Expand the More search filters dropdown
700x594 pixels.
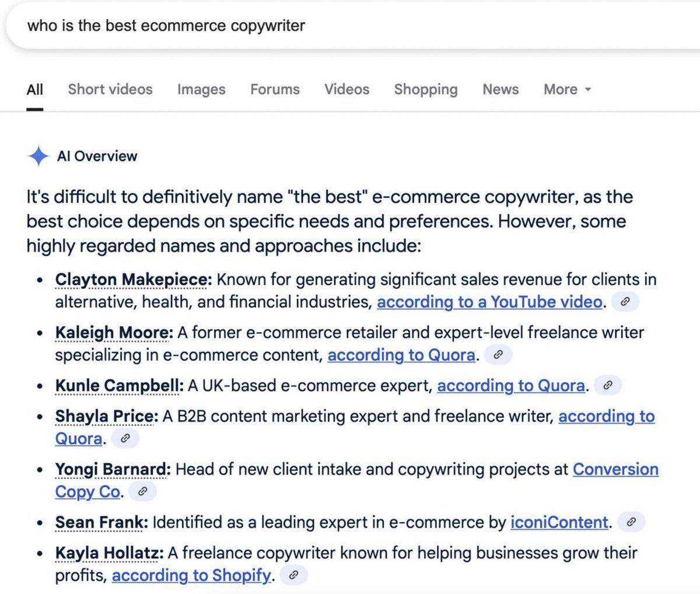pyautogui.click(x=568, y=89)
